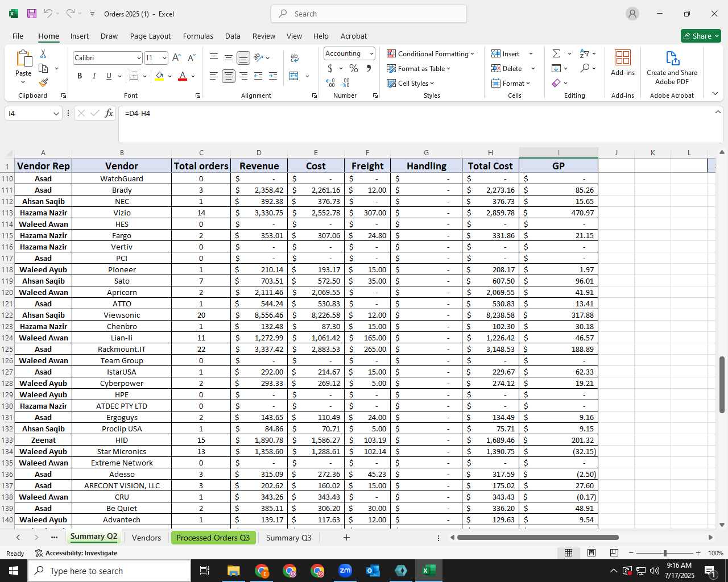Open the font size dropdown
The height and width of the screenshot is (582, 728).
point(164,58)
